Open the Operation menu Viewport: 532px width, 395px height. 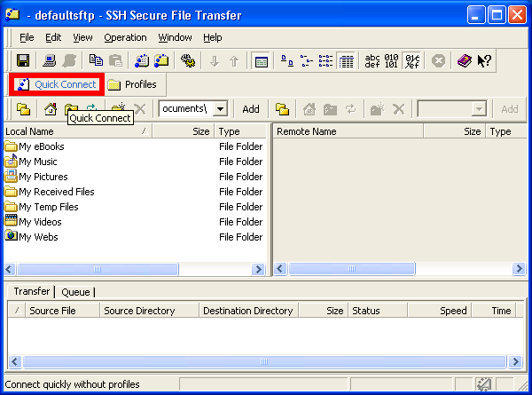125,37
